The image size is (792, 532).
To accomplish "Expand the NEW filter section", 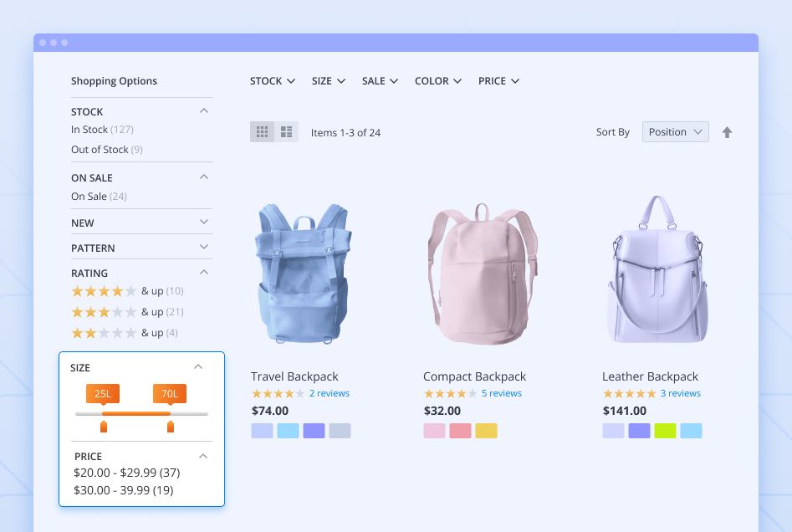I will coord(204,223).
